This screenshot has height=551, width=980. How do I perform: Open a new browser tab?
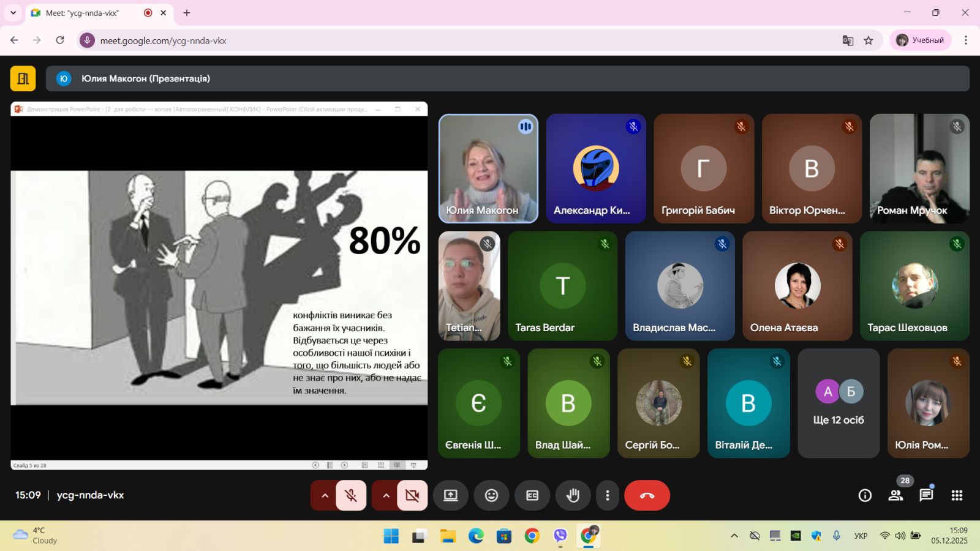click(187, 13)
